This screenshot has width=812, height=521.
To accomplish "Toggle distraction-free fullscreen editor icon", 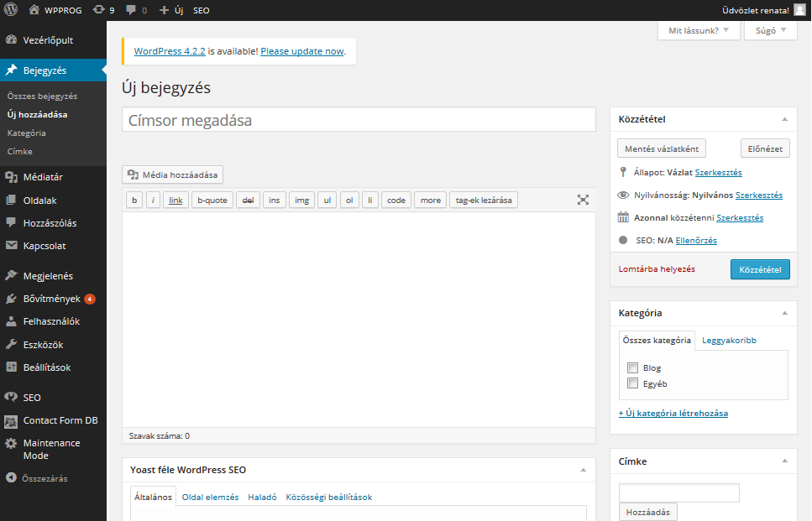I will [x=583, y=200].
